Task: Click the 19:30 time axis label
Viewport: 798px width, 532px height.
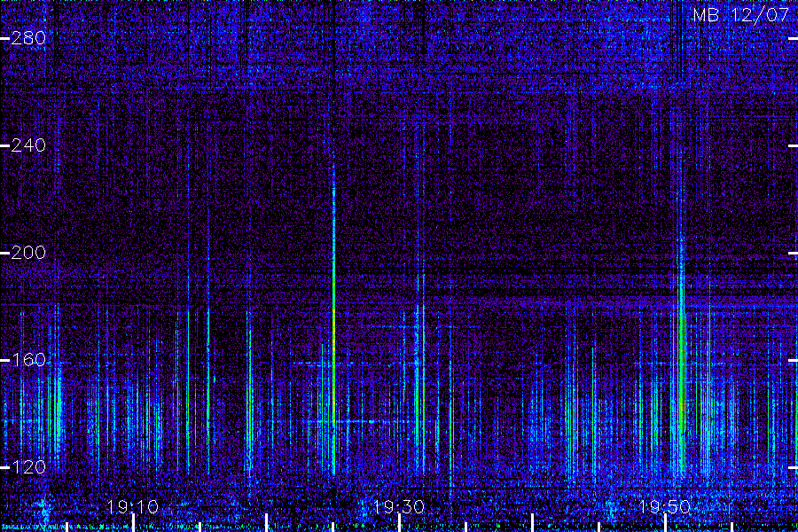Action: coord(399,507)
